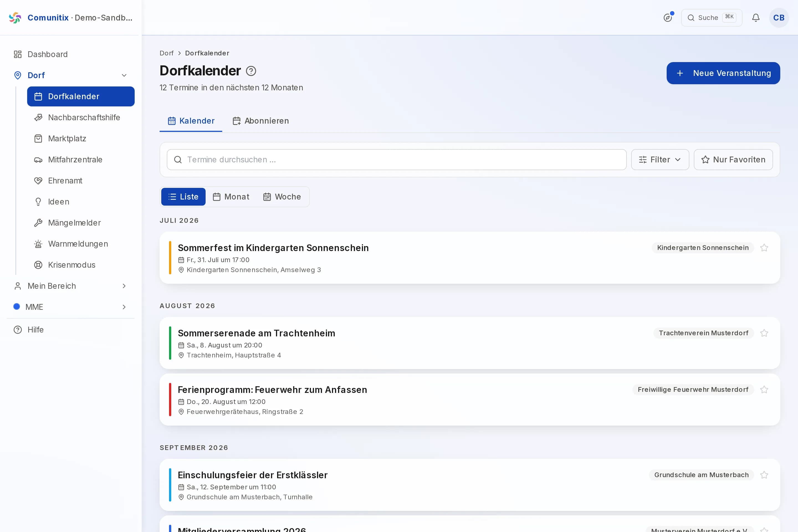Click the Dorf breadcrumb link
798x532 pixels.
166,53
